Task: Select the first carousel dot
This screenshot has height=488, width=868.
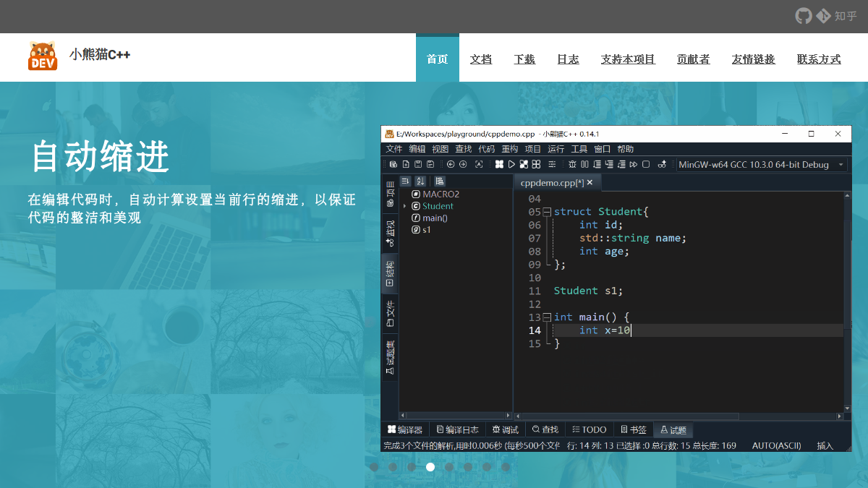Action: tap(374, 467)
